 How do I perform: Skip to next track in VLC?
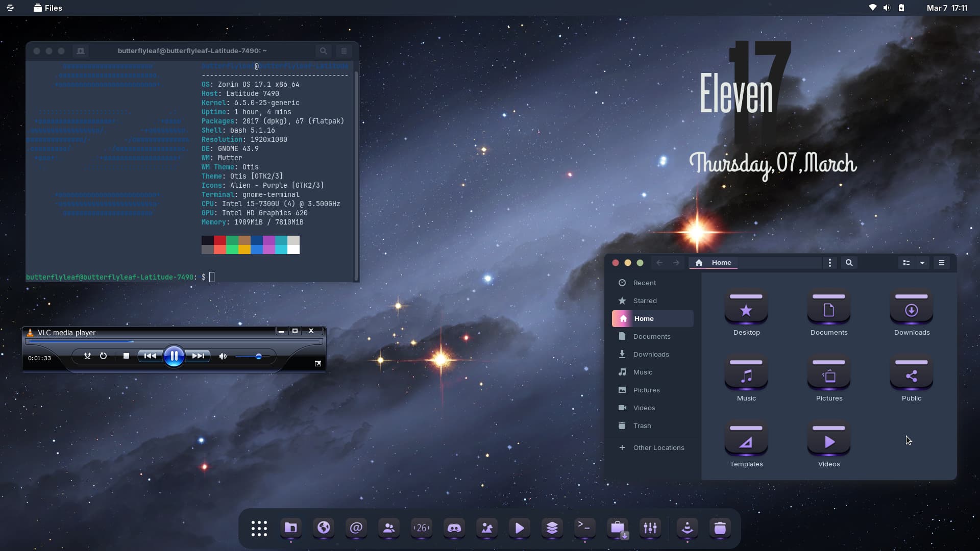tap(198, 356)
